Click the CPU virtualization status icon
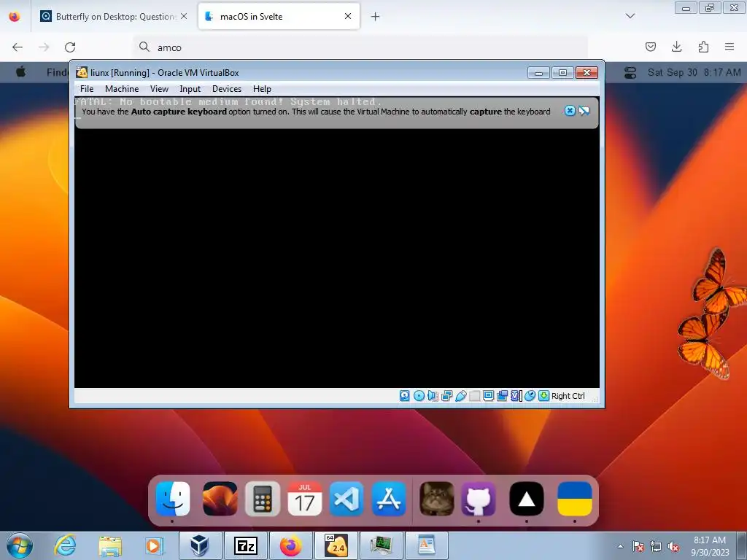This screenshot has height=560, width=747. (x=516, y=396)
